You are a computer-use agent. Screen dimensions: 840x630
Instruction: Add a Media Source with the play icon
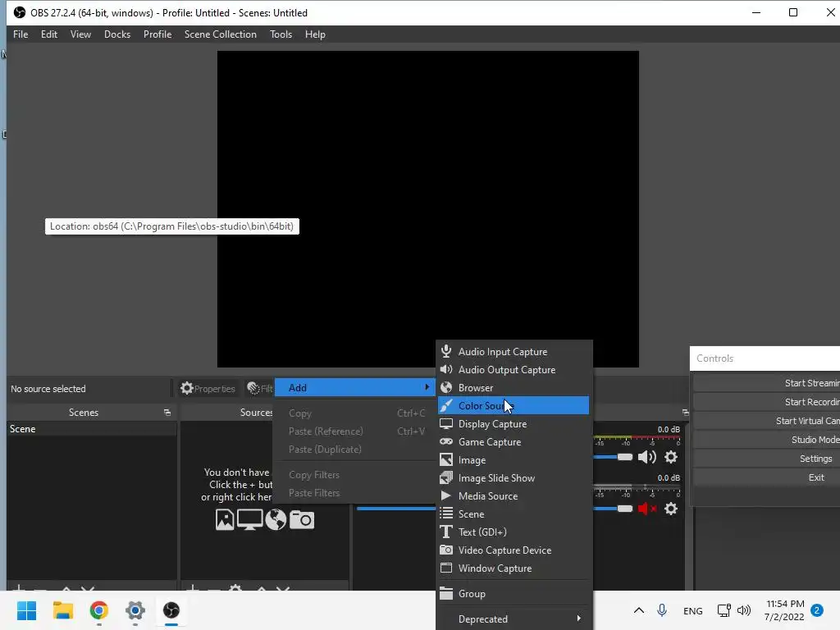(x=514, y=496)
